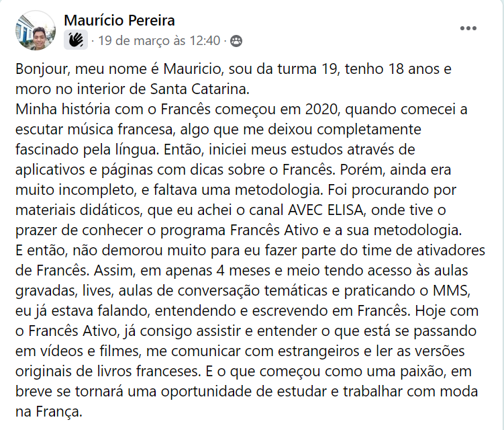Click the group audience privacy icon

[236, 41]
